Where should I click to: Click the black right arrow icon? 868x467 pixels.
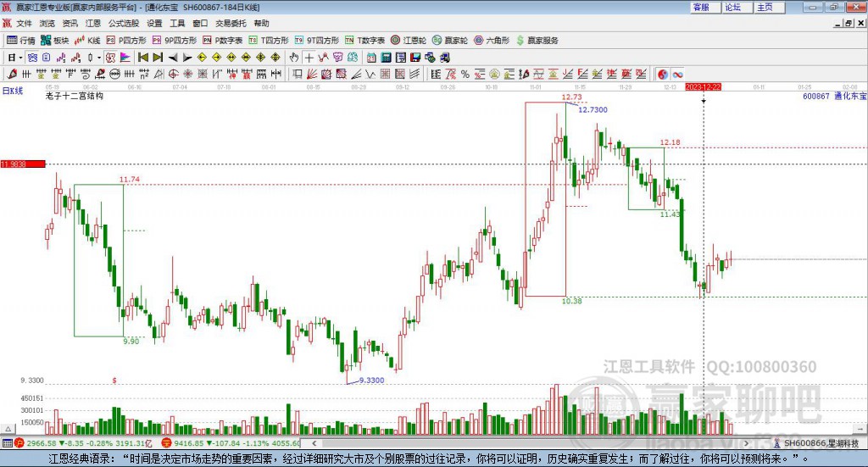[x=187, y=58]
